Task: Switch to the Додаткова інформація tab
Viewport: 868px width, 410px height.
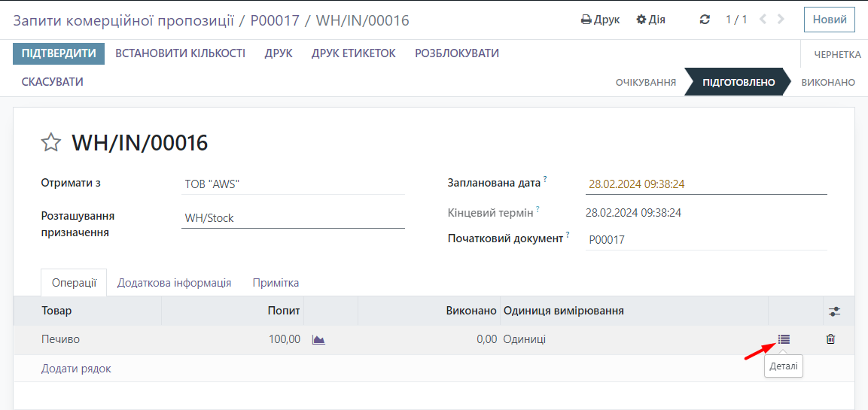Action: click(174, 283)
